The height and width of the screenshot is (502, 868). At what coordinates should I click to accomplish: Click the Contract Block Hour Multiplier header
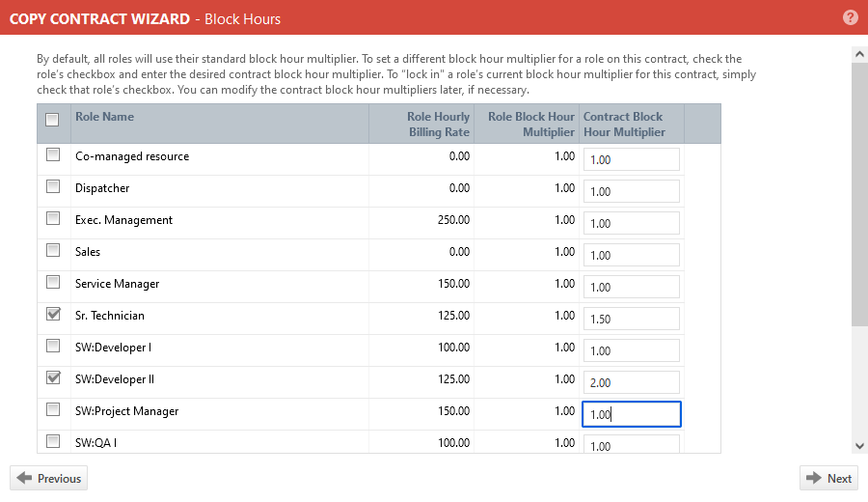[624, 124]
